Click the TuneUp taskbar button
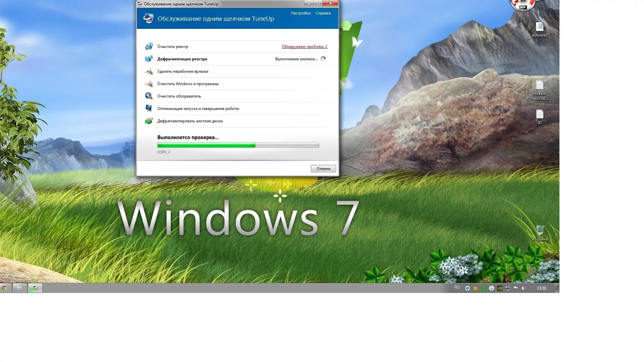Viewport: 644px width, 362px height. (35, 288)
